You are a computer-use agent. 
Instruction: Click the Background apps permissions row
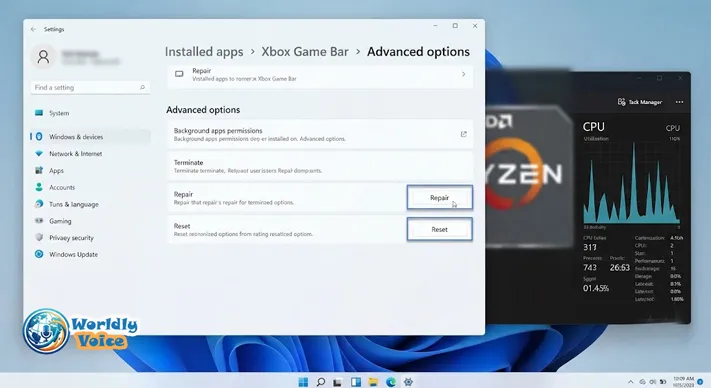[x=320, y=134]
